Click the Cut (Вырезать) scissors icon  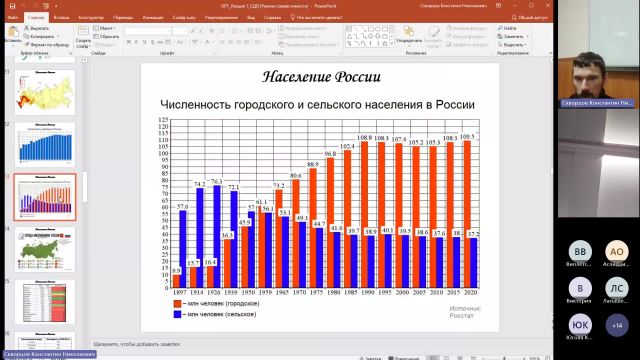(27, 28)
